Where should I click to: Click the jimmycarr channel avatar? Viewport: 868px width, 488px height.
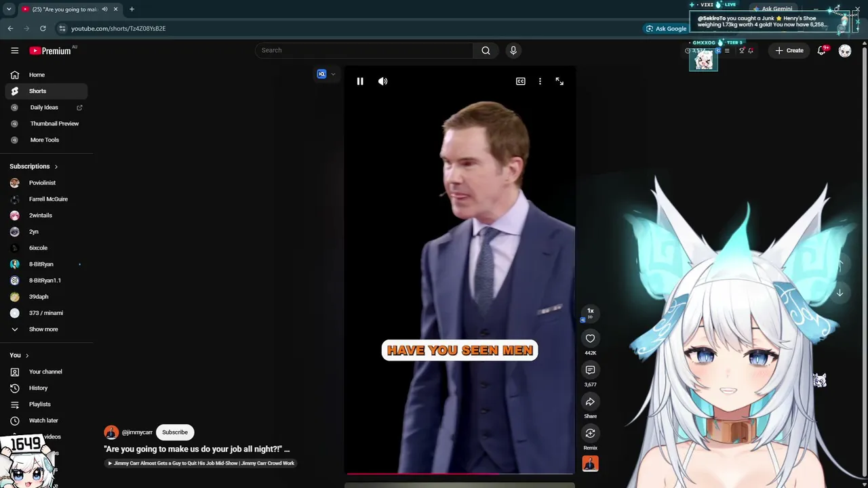point(111,432)
